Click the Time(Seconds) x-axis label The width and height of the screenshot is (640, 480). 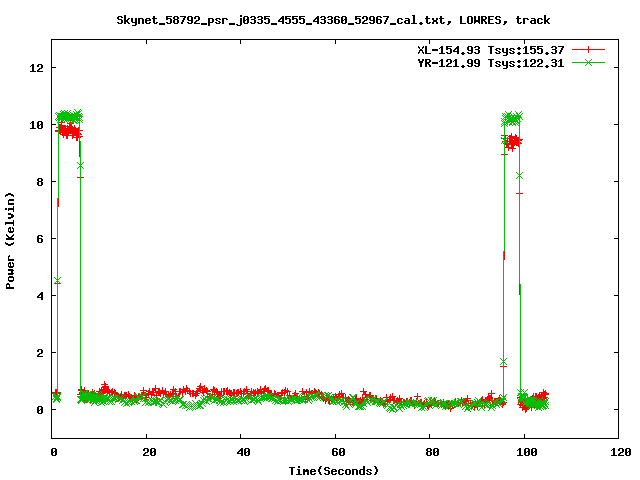[x=334, y=471]
